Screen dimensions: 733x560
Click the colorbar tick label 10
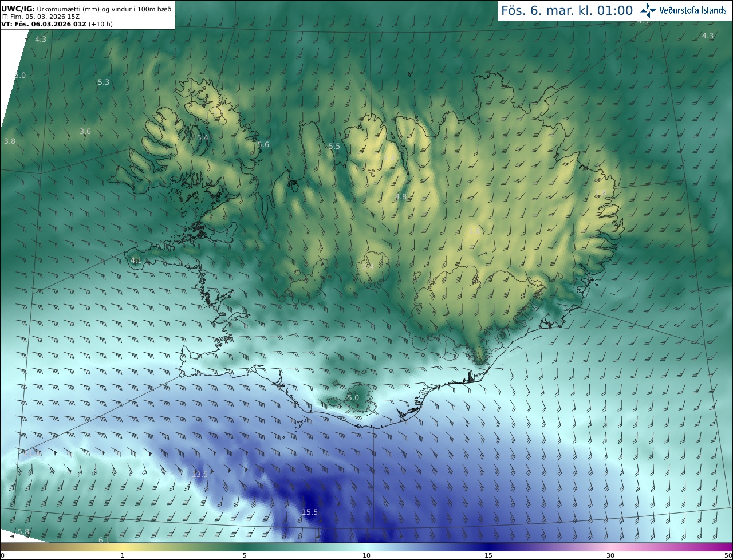click(x=366, y=555)
